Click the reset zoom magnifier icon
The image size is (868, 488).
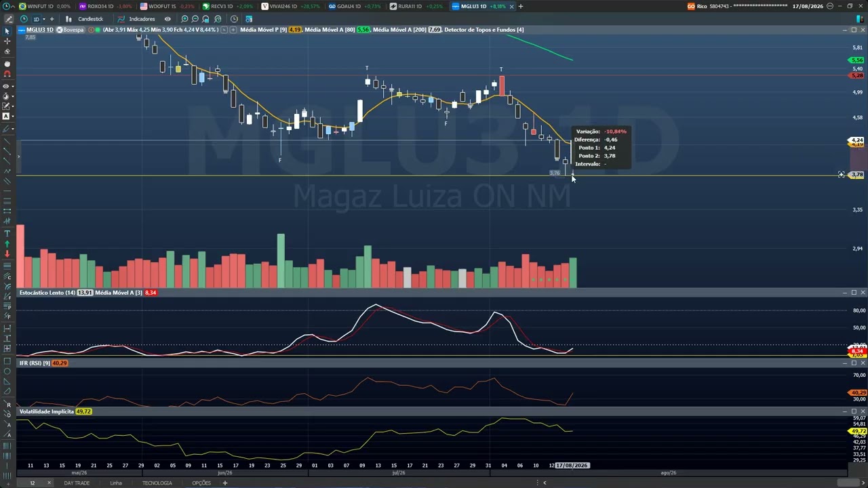(x=217, y=19)
